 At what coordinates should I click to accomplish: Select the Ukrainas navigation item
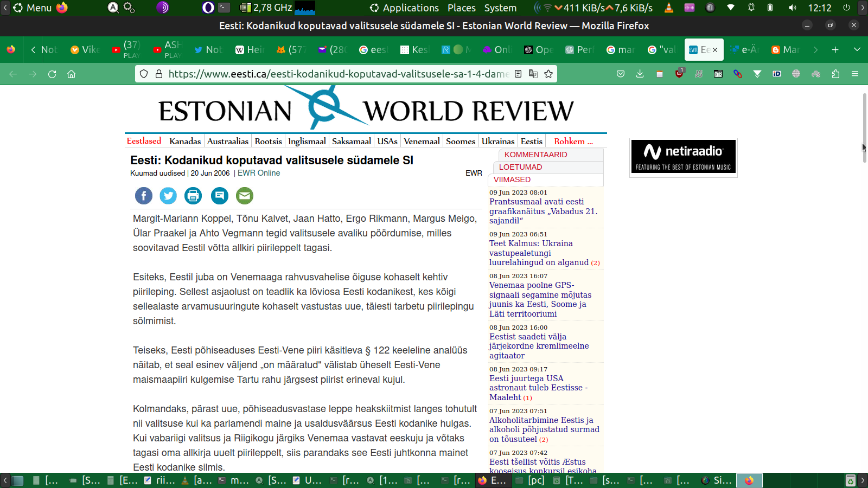pos(498,141)
